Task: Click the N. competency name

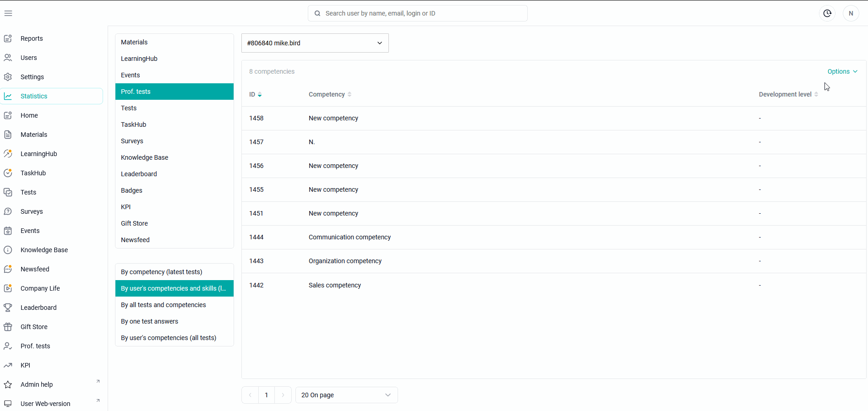Action: [x=312, y=142]
